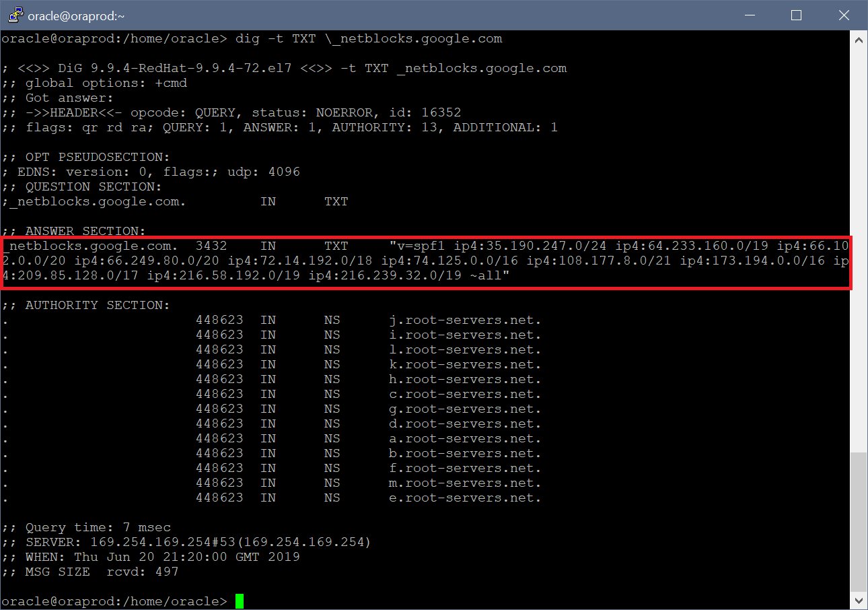868x610 pixels.
Task: Click the 'ip4:216.239.32.0/19' entry
Action: [386, 275]
